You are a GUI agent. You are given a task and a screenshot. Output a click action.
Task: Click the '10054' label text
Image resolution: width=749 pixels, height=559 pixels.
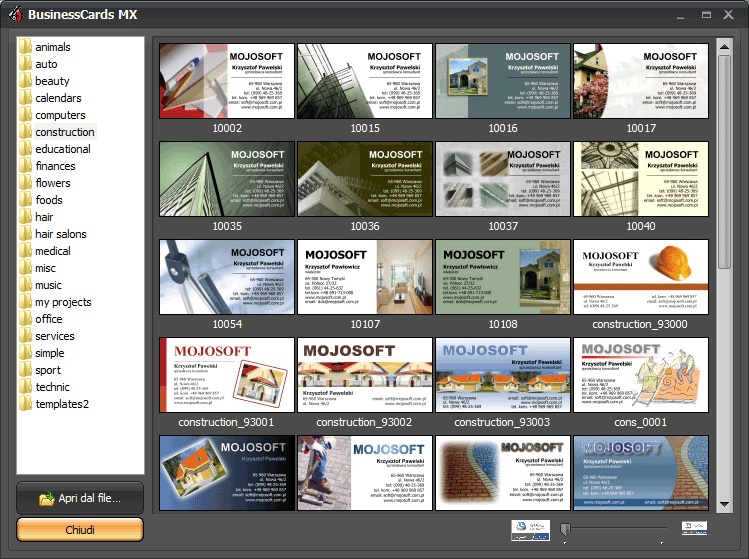coord(227,324)
